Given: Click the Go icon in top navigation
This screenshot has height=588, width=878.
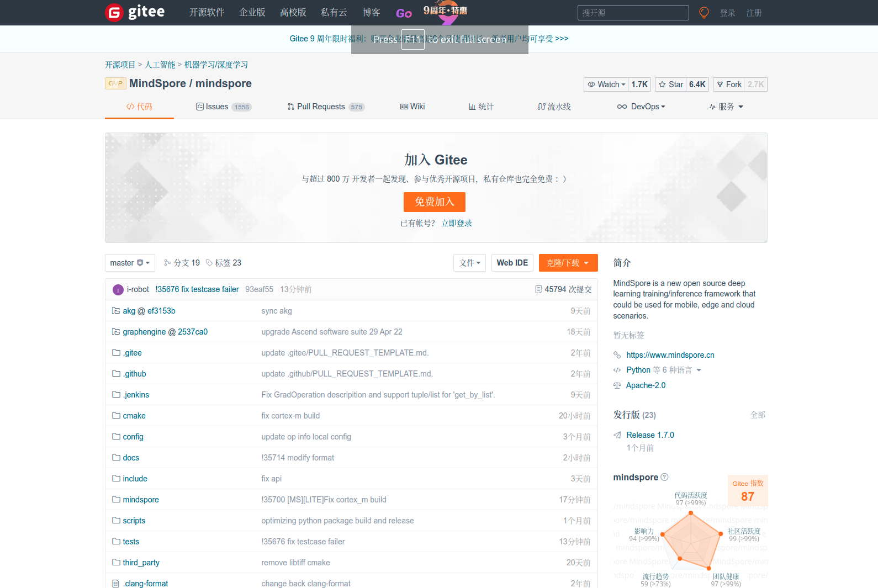Looking at the screenshot, I should (404, 13).
